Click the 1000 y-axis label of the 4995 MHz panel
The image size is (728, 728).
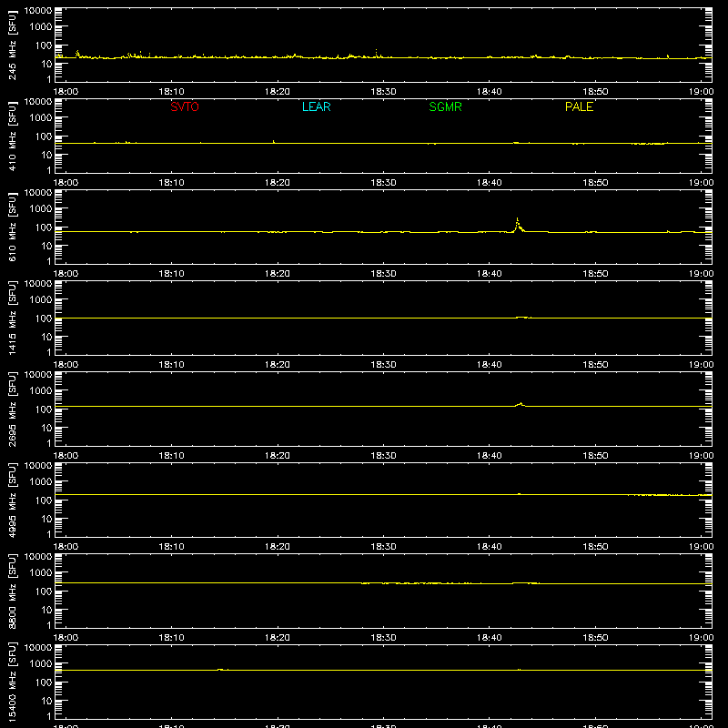tap(41, 482)
